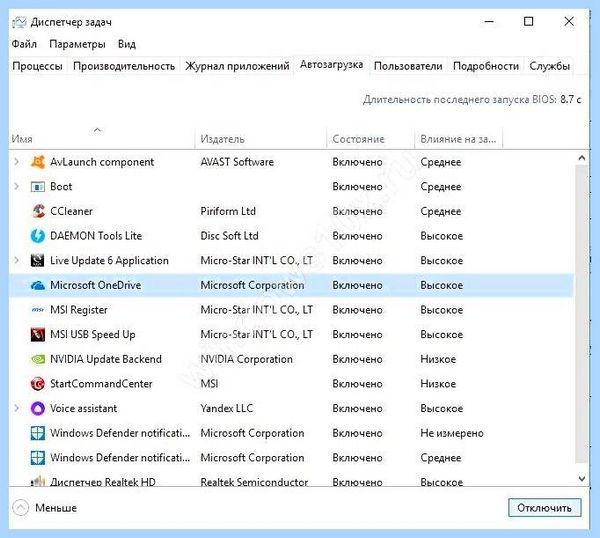Sort by the Влияние на за... column header
Screen dimensions: 600x538
click(x=458, y=139)
